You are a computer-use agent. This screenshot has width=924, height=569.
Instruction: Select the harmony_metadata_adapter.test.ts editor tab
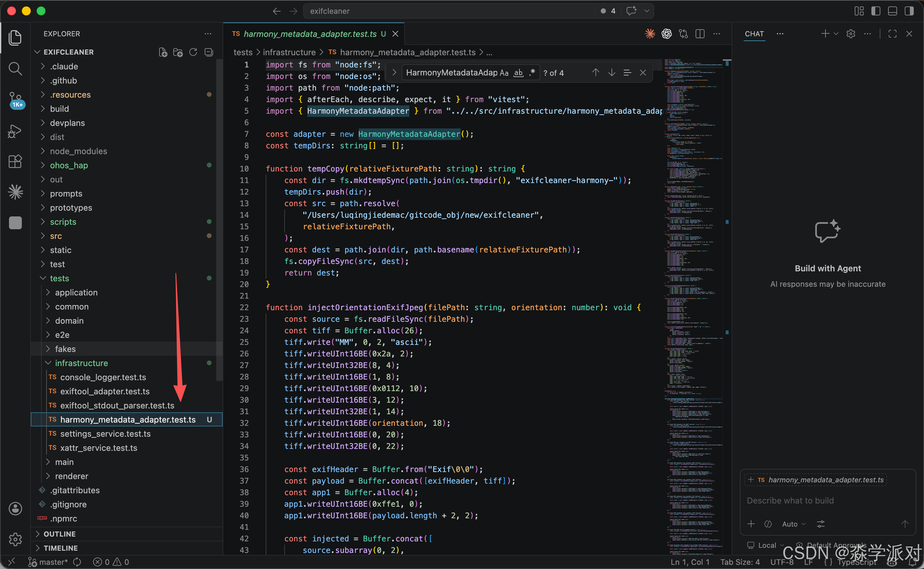[x=314, y=34]
